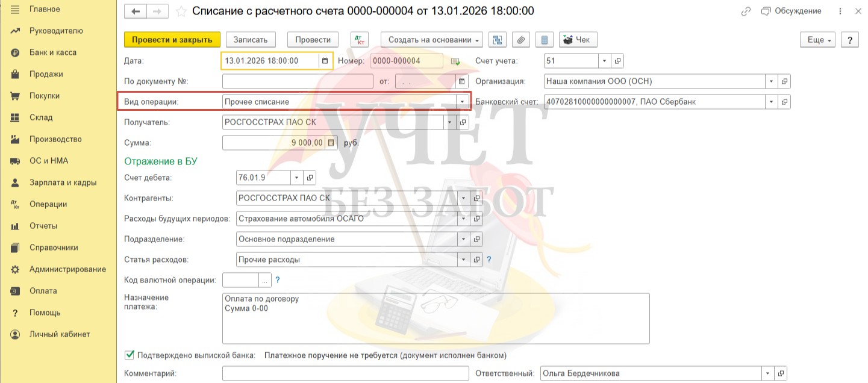Open the three-dot window menu
Screen dimensions: 868x383
(840, 11)
